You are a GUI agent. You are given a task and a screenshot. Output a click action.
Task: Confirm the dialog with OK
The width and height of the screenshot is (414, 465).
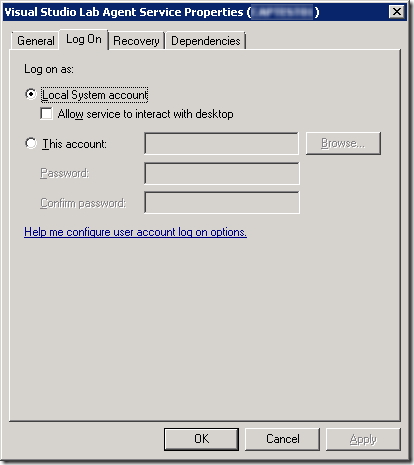click(x=201, y=439)
